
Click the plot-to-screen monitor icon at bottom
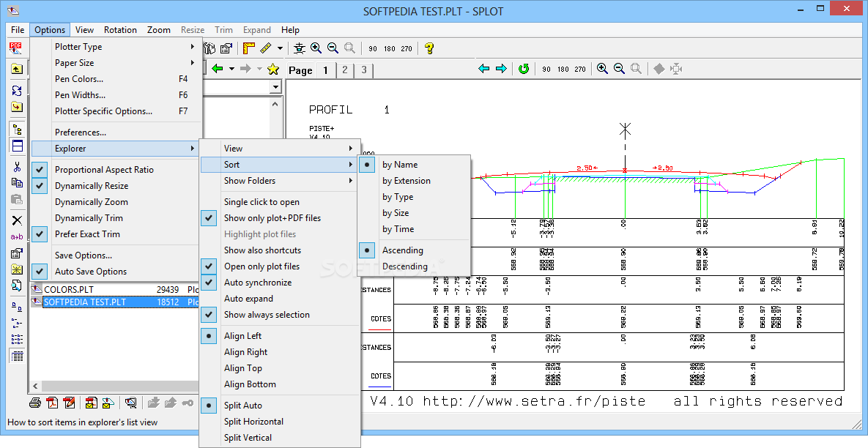[x=130, y=403]
